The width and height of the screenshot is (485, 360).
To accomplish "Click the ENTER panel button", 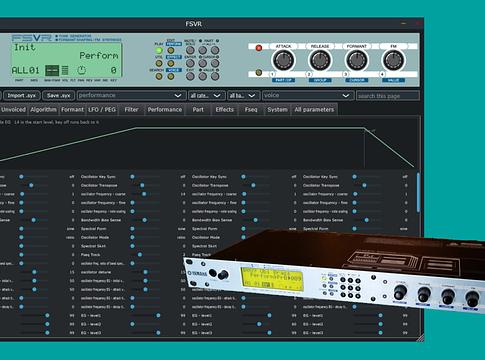I will coord(190,63).
